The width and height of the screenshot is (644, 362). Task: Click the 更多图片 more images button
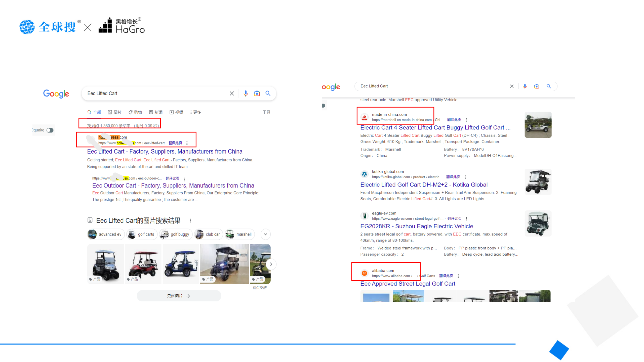pyautogui.click(x=179, y=296)
